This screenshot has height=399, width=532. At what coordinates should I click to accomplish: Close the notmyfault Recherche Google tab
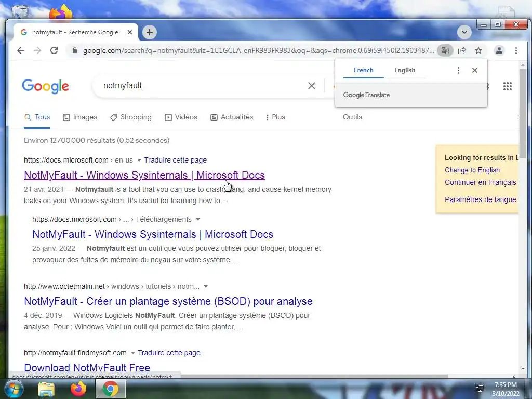pos(129,32)
